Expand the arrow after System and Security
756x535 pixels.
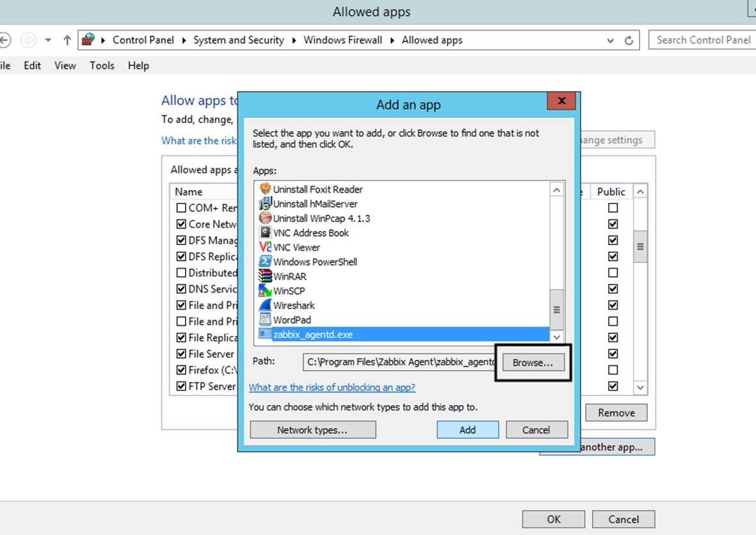click(294, 40)
